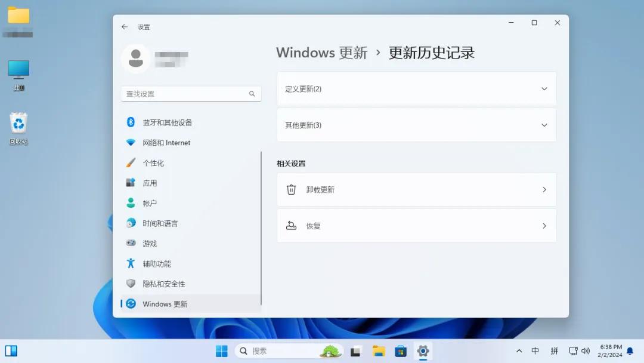Click the 辅助功能 sidebar label
This screenshot has height=363, width=644.
157,263
